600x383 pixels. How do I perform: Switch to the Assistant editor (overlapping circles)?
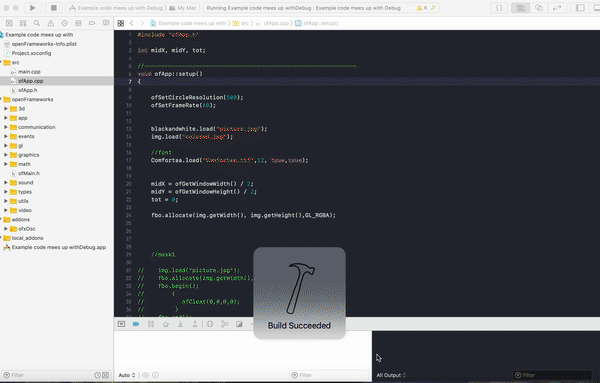(x=539, y=8)
